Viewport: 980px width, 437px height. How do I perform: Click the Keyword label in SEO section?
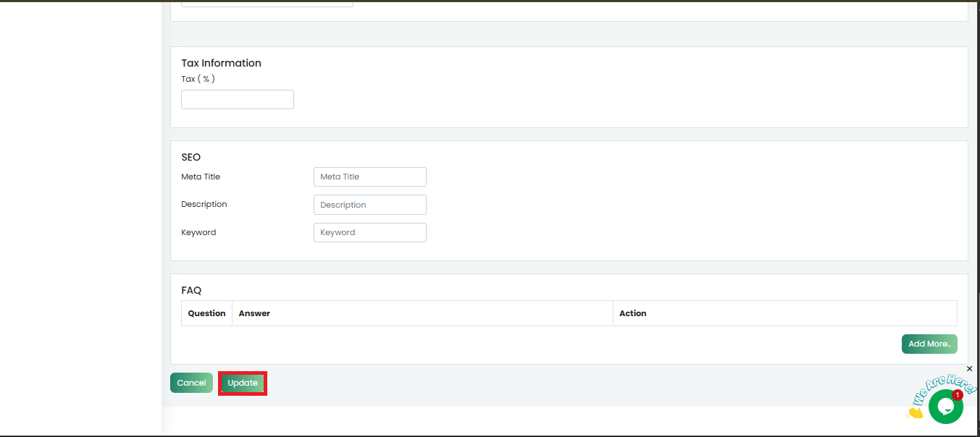point(198,232)
